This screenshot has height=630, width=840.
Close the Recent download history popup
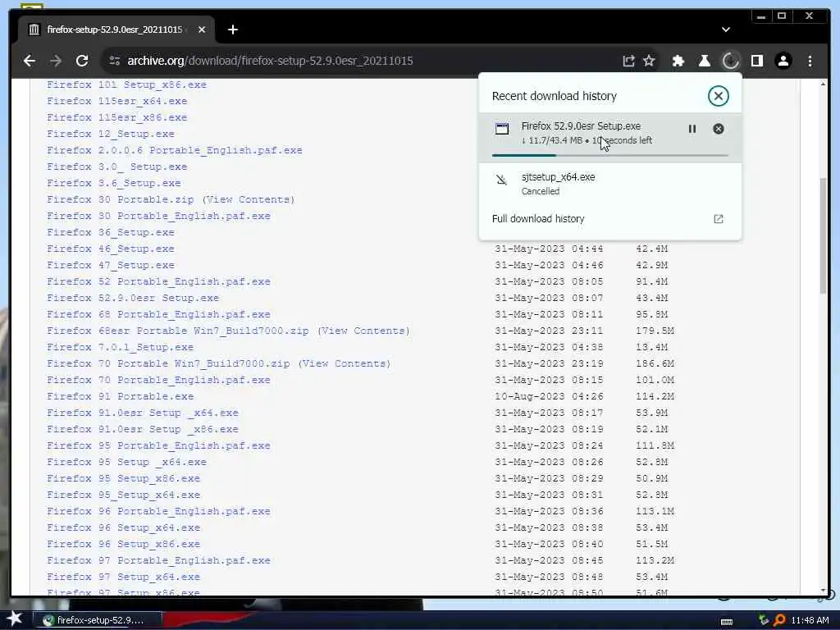pyautogui.click(x=718, y=96)
